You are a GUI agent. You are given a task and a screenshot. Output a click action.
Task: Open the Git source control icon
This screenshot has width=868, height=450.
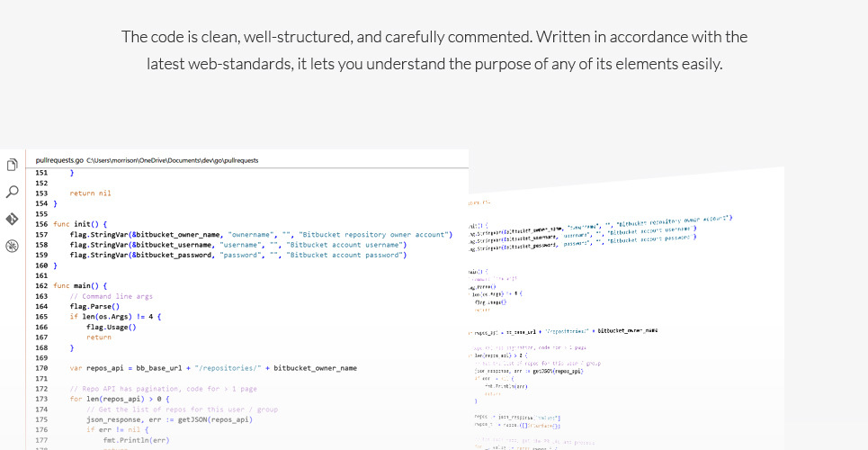[x=13, y=219]
